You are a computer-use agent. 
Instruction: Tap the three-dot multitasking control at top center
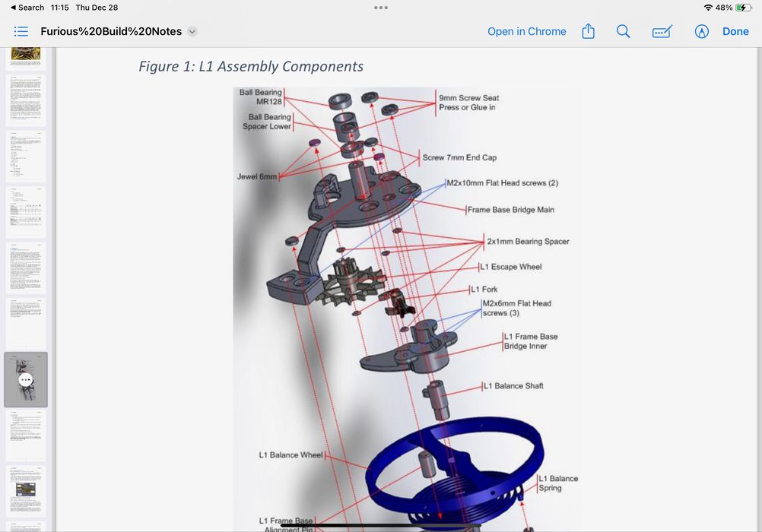coord(381,8)
